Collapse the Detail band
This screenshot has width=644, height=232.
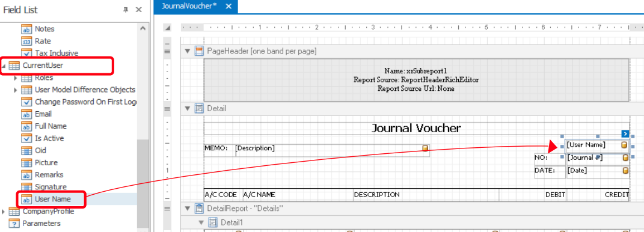(x=188, y=108)
